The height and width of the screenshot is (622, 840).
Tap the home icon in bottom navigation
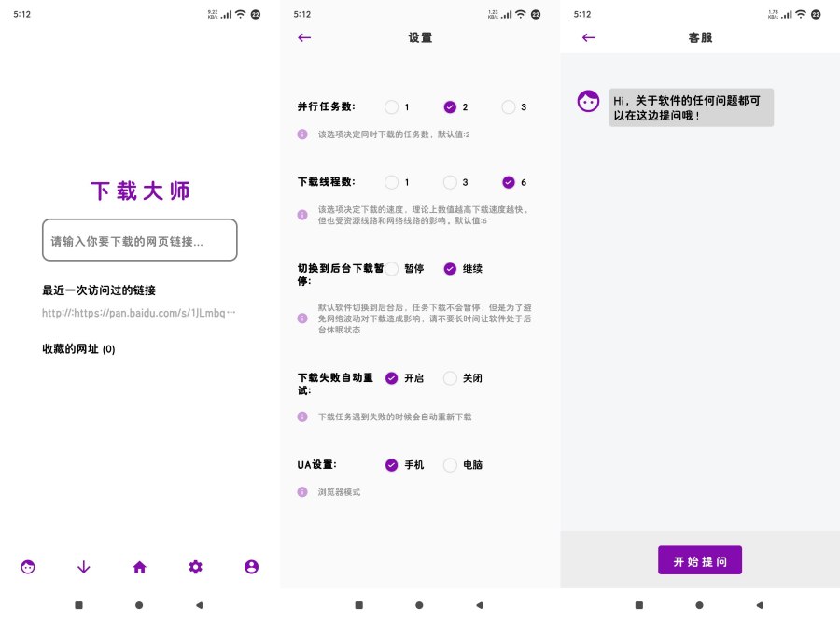coord(140,567)
